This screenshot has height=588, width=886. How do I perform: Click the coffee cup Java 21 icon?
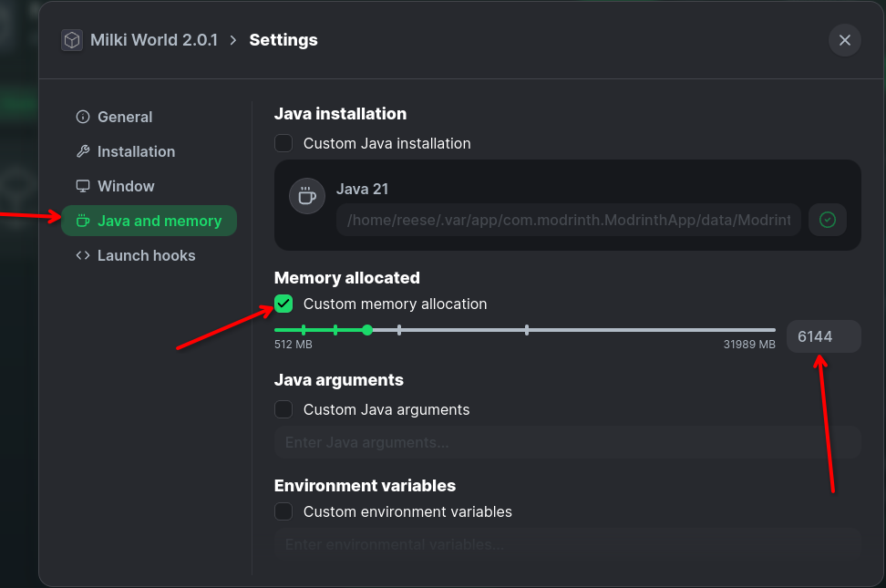307,196
